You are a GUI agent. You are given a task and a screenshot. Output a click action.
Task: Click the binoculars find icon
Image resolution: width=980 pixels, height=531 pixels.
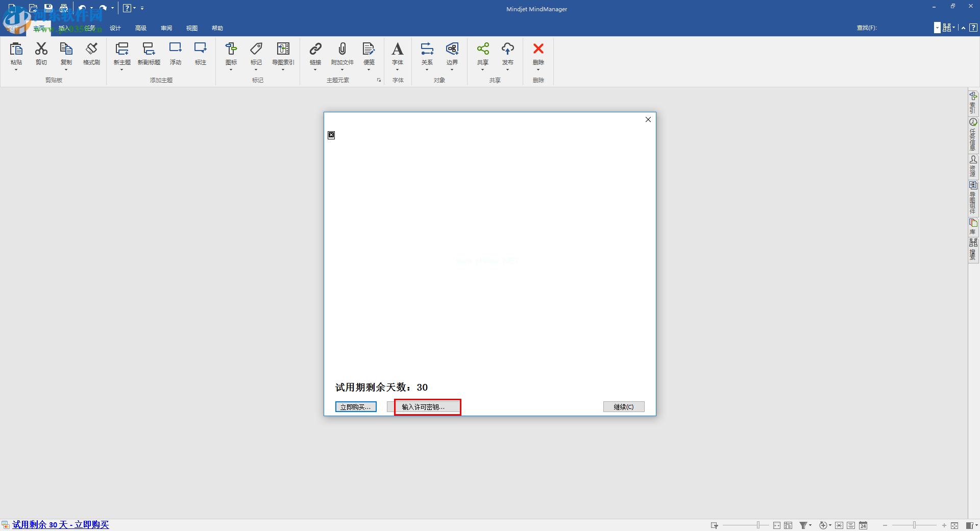947,28
